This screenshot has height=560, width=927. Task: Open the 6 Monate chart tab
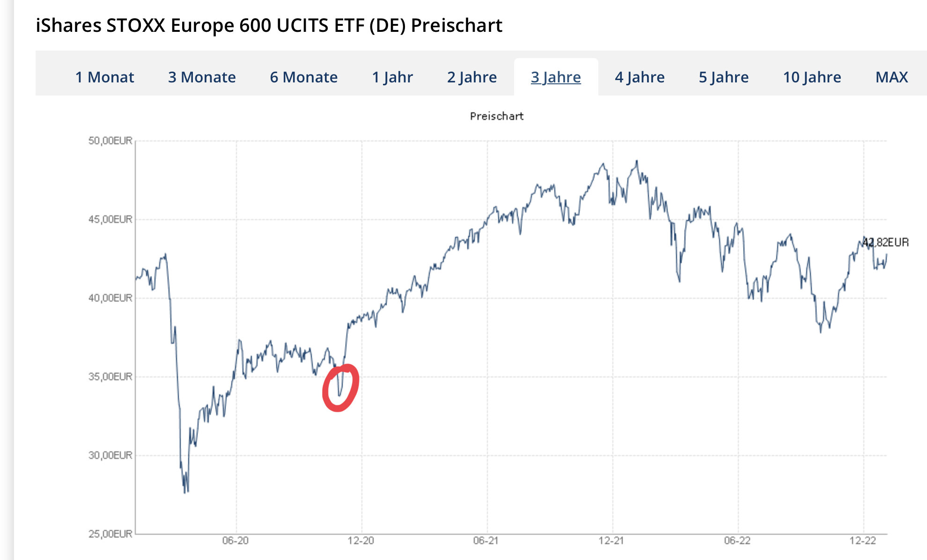(x=303, y=77)
